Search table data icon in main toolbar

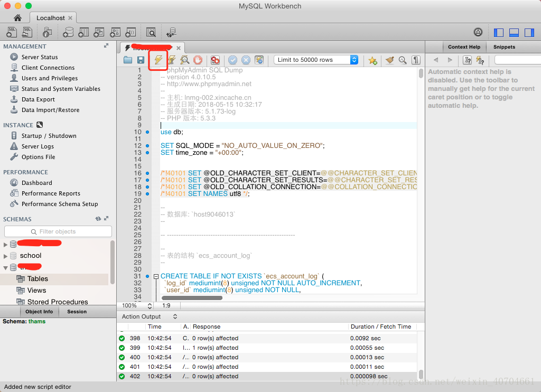pos(151,32)
